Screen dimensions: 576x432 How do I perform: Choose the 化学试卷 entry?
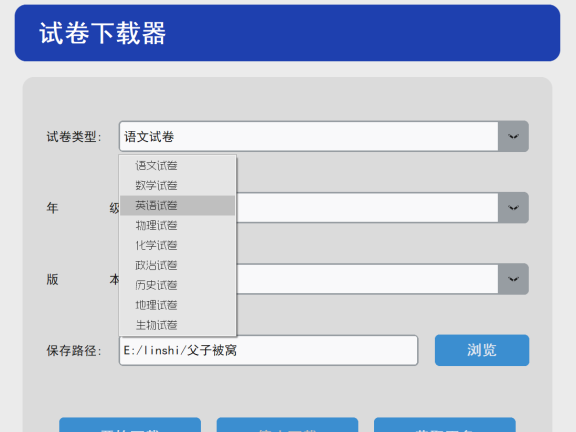[x=177, y=245]
